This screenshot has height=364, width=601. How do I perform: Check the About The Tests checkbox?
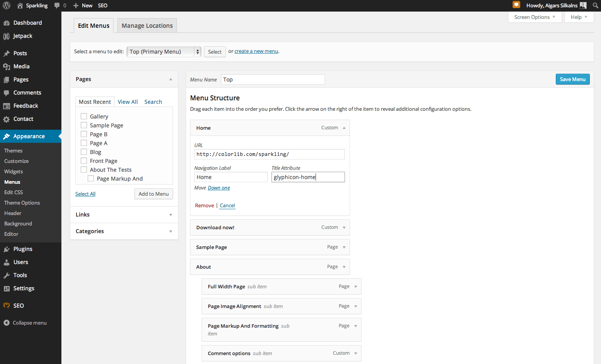(x=84, y=169)
